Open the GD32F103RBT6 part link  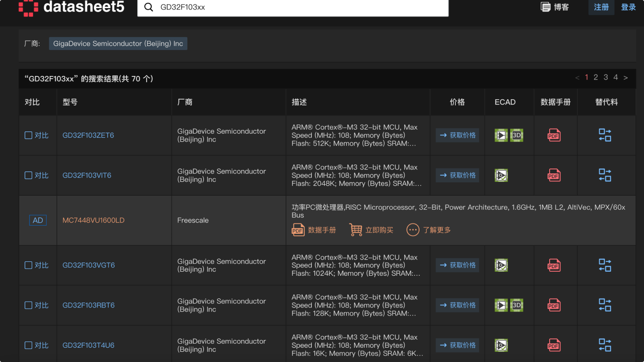click(89, 306)
